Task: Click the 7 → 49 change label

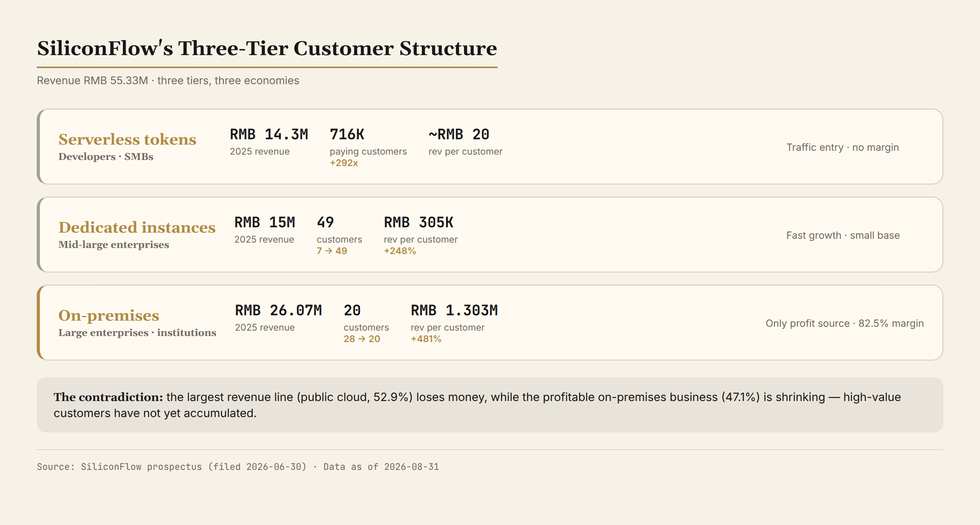Action: tap(332, 251)
